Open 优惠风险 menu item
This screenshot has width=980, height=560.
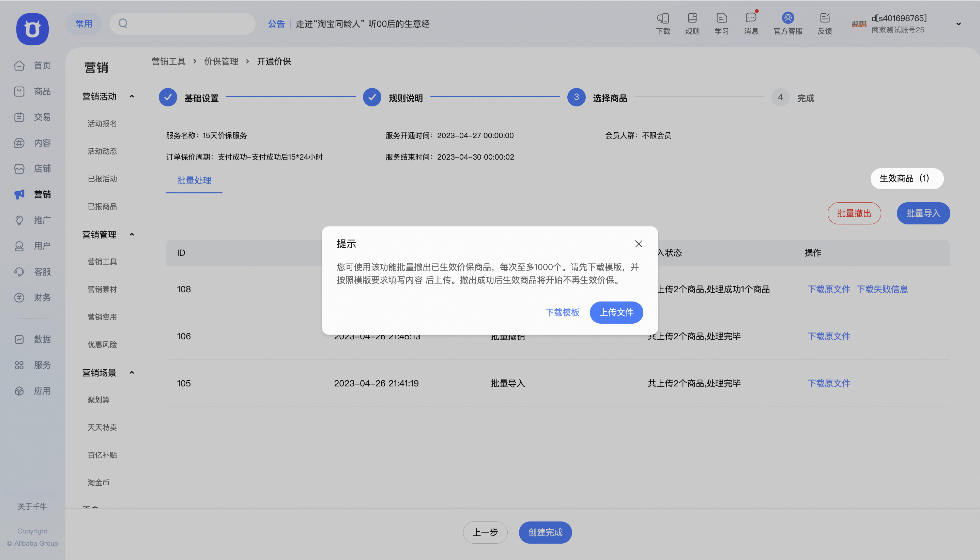[x=102, y=344]
